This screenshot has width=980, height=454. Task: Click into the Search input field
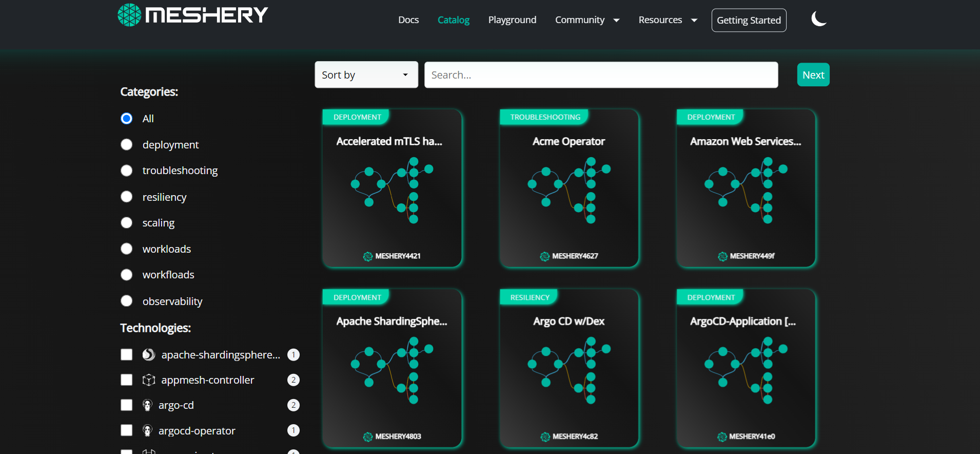click(601, 75)
